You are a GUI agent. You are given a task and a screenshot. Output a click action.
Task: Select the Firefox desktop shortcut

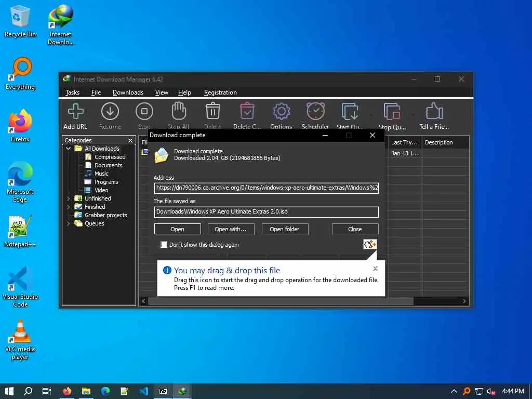tap(20, 126)
